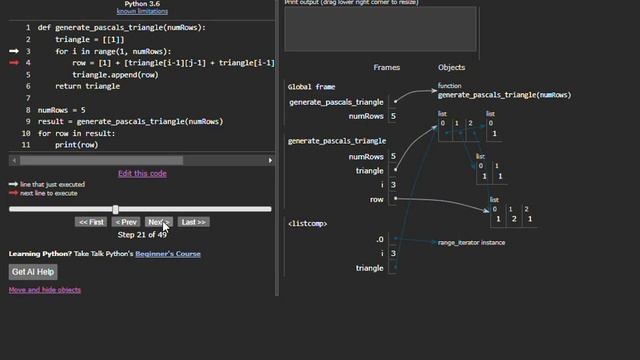640x360 pixels.
Task: Click code line 1 def generate_pascals_triangle
Action: click(122, 27)
